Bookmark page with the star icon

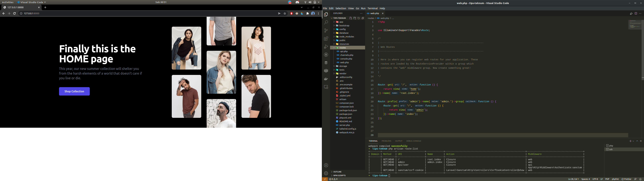284,14
